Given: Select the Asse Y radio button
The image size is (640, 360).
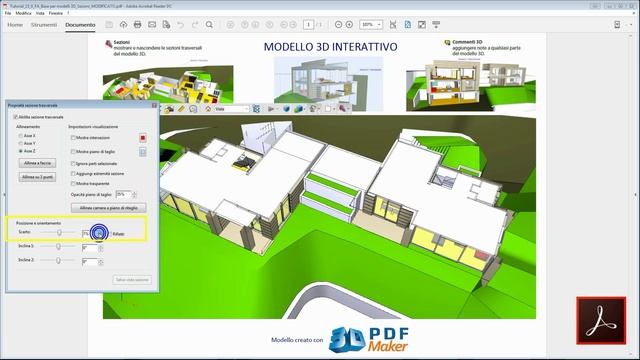Looking at the screenshot, I should coord(20,144).
